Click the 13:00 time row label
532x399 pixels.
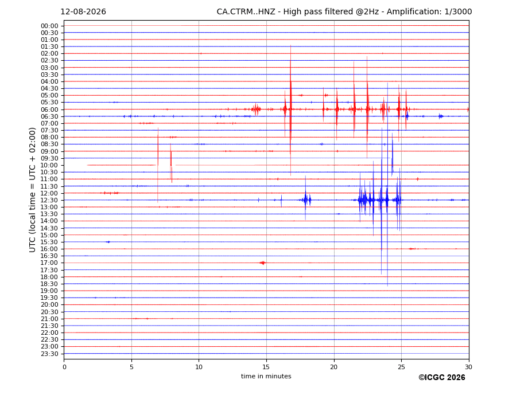tap(49, 207)
